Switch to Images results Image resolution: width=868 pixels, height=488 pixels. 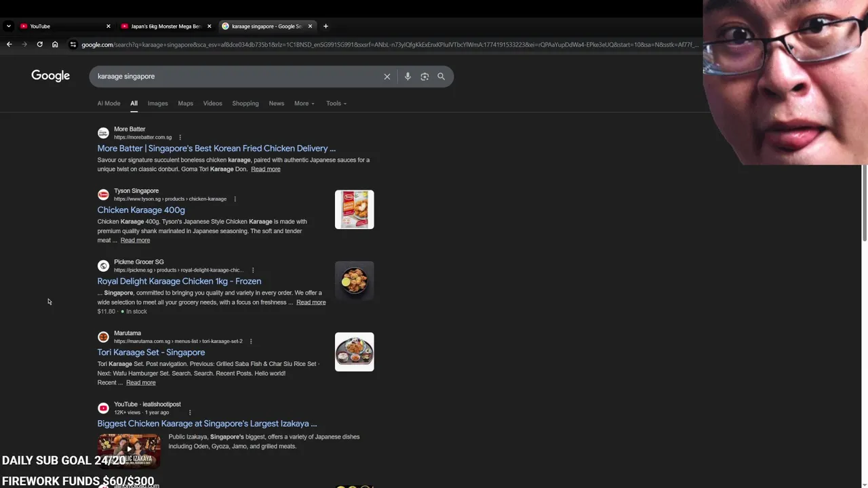(157, 104)
